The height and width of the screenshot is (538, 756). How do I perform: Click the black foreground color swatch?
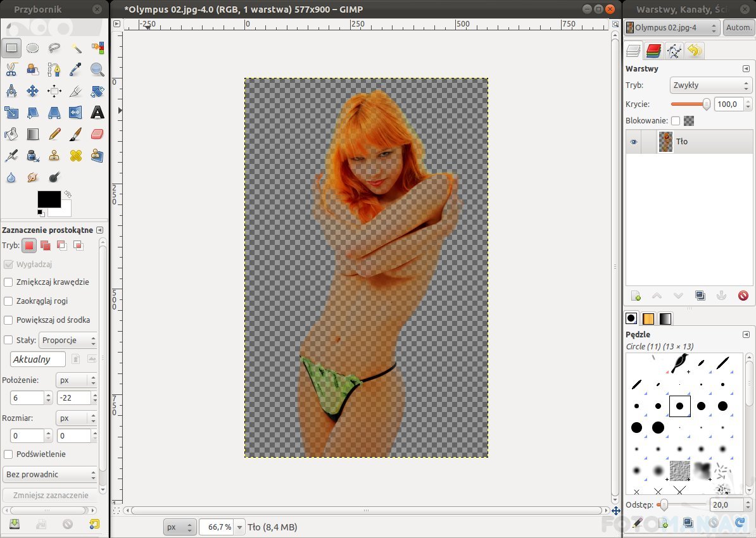coord(48,199)
